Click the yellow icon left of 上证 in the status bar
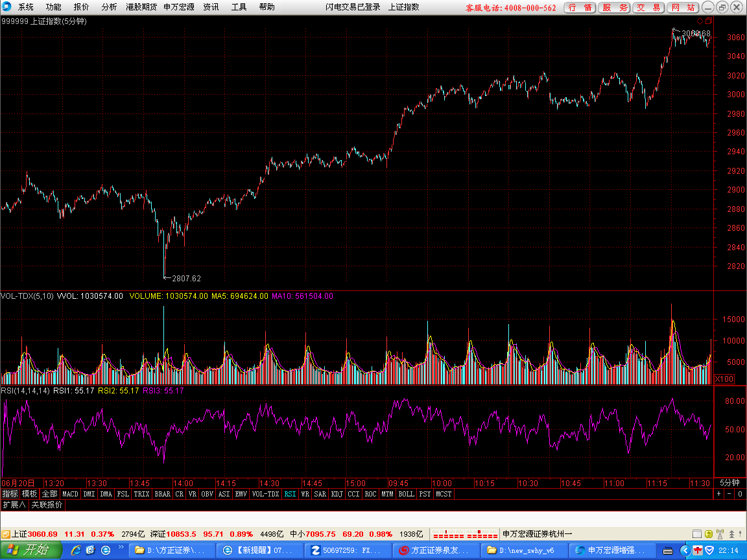 tap(5, 534)
